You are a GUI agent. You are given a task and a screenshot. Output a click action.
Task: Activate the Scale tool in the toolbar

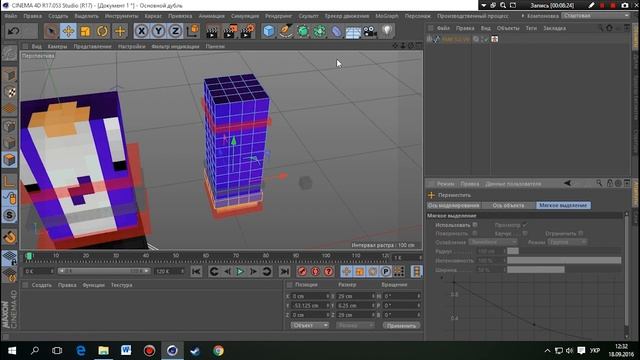tap(85, 31)
